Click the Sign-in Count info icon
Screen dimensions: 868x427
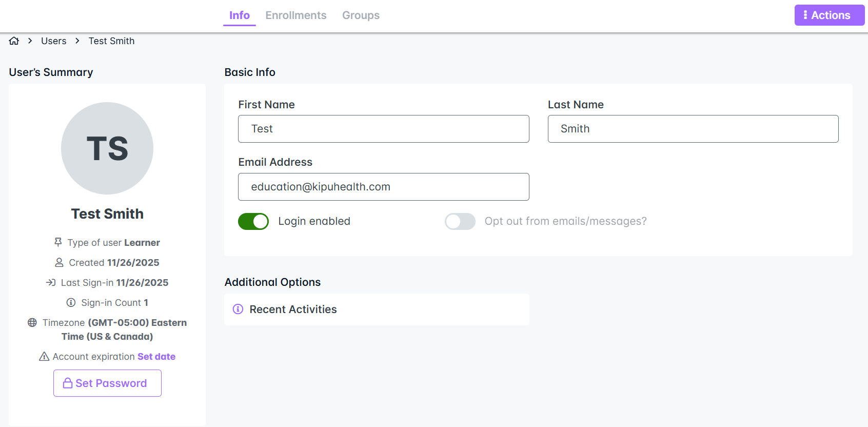point(71,303)
